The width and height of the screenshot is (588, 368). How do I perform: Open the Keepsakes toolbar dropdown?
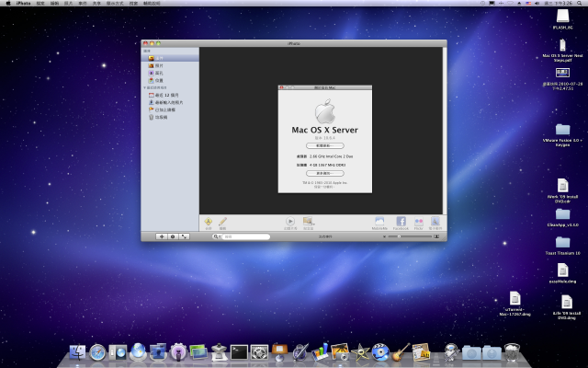point(309,222)
